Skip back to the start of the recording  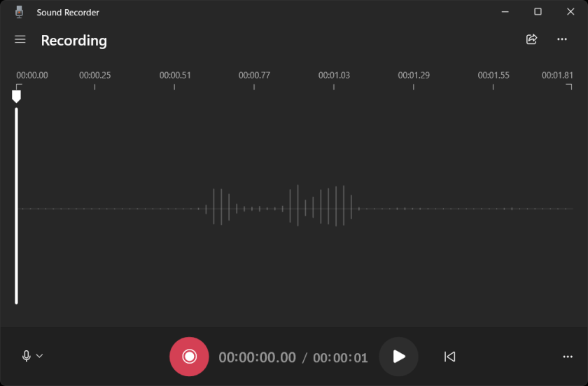click(x=449, y=357)
